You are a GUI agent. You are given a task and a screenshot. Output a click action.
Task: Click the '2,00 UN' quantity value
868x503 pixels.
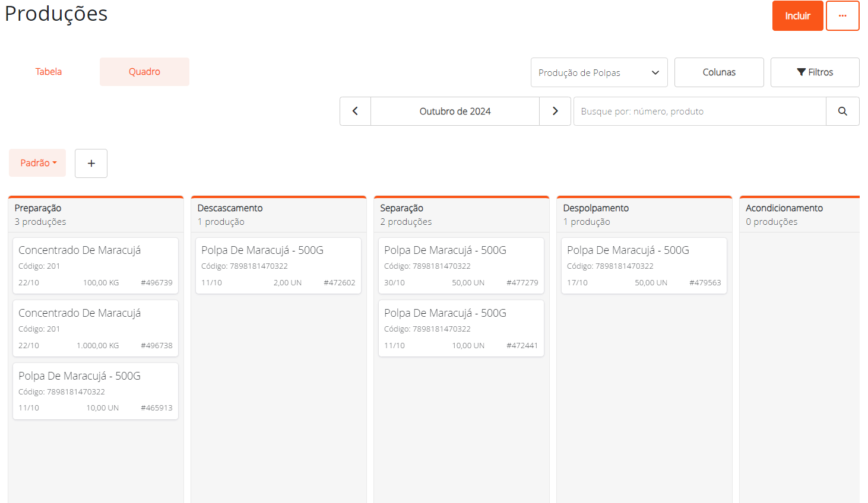287,283
